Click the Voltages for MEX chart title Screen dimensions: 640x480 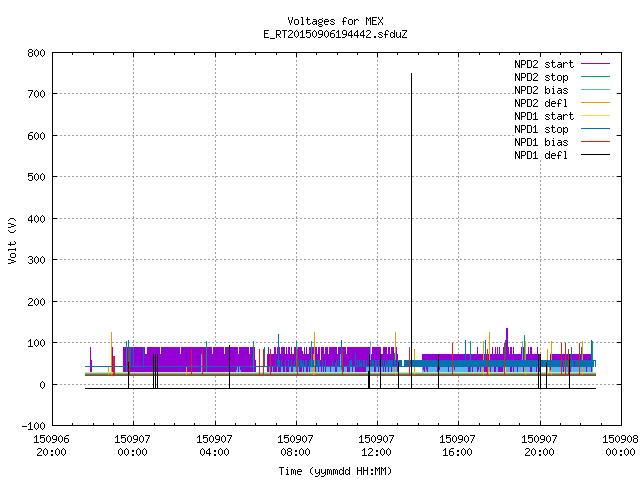335,21
